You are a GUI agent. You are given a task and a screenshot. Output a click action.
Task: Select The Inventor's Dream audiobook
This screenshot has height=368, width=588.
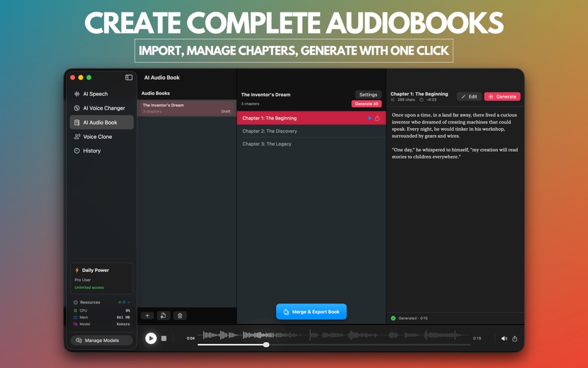click(187, 108)
